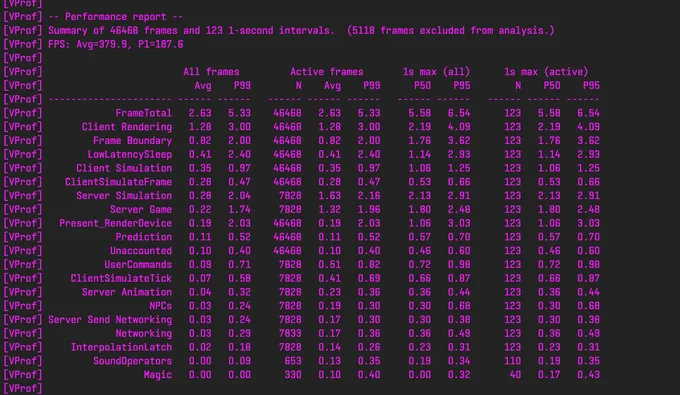The image size is (680, 395).
Task: Click the "ClientSimulateFrame" row label
Action: [118, 182]
